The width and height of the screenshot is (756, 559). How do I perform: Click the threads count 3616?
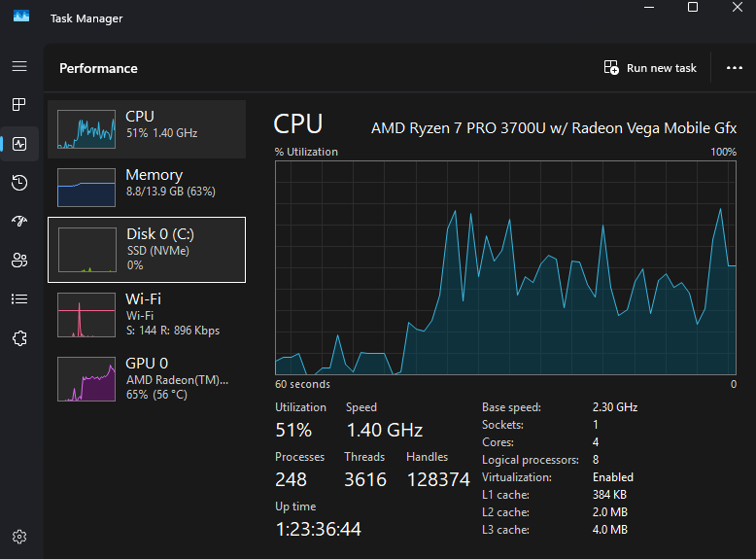pyautogui.click(x=365, y=479)
